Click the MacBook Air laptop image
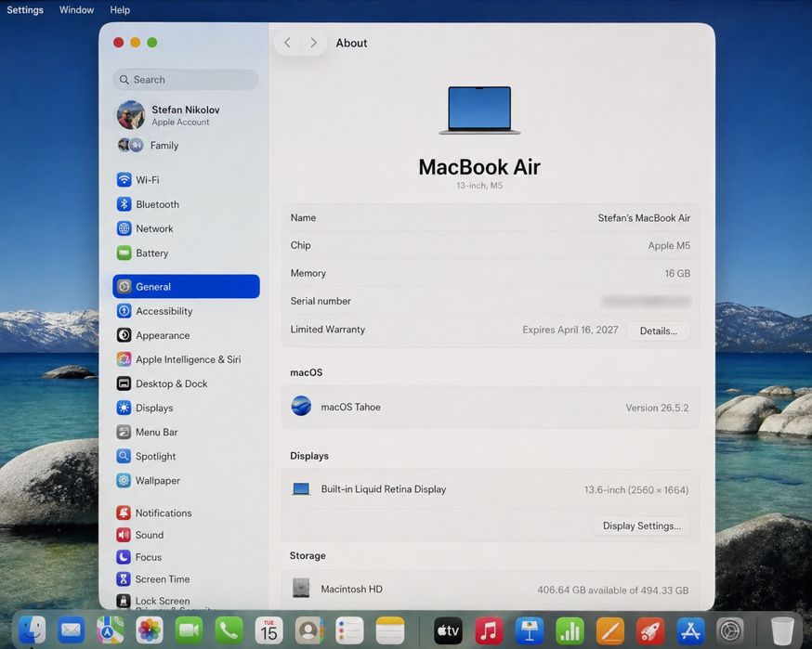Image resolution: width=812 pixels, height=649 pixels. (479, 110)
